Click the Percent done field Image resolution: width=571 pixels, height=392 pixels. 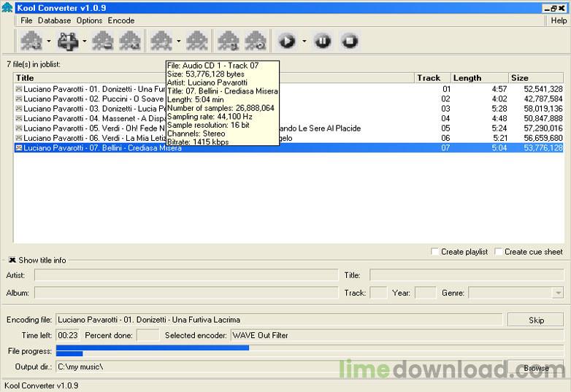pyautogui.click(x=147, y=335)
